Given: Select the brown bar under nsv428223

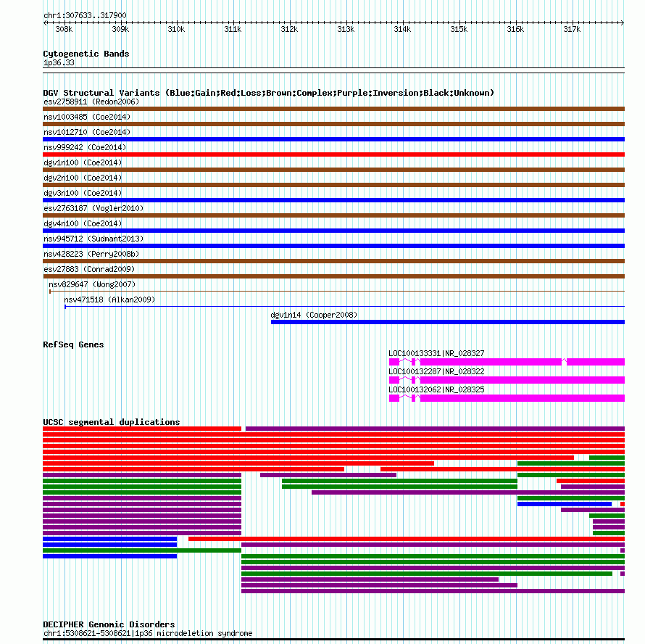Looking at the screenshot, I should pos(333,261).
